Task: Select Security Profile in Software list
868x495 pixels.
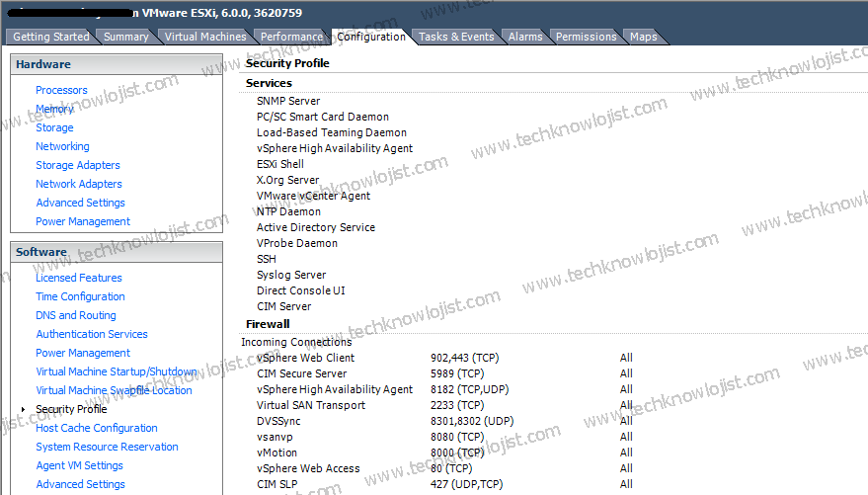Action: 71,409
